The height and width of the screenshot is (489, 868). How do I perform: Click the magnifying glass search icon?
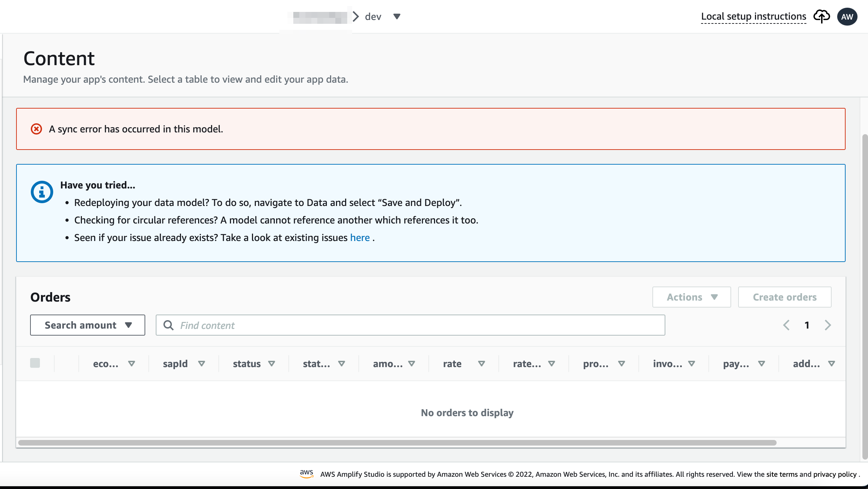(169, 325)
